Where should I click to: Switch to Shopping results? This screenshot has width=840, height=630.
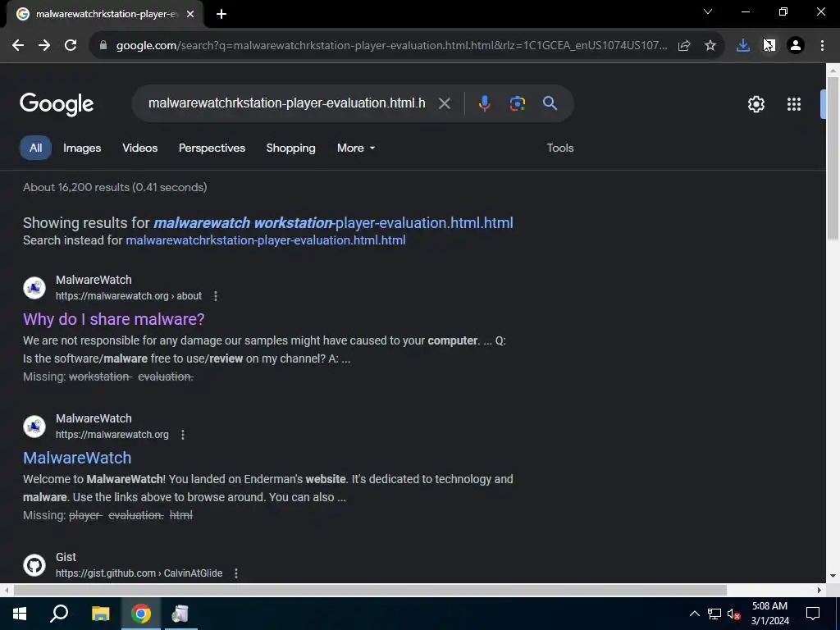tap(291, 148)
